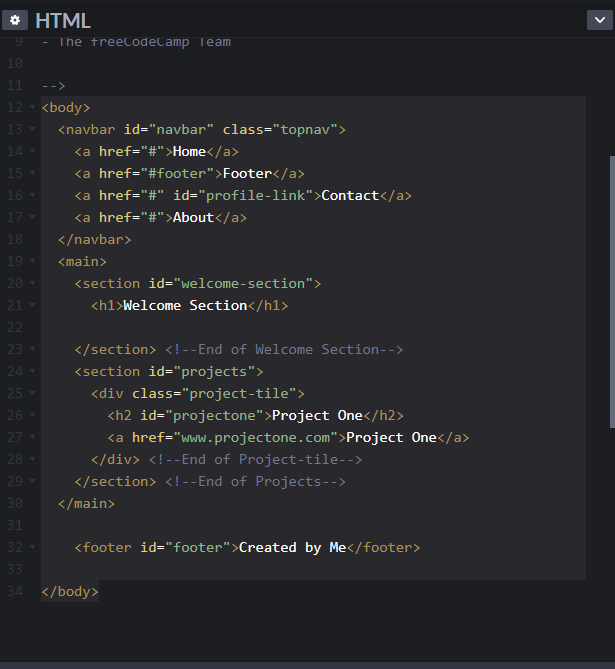
Task: Click line number 31 in the gutter
Action: [x=15, y=526]
